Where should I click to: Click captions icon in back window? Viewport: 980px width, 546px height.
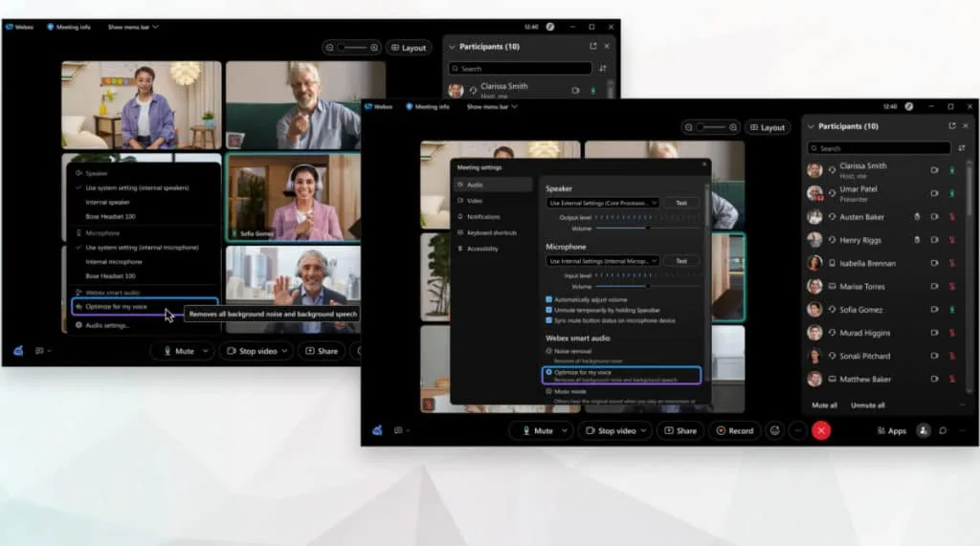(x=39, y=351)
